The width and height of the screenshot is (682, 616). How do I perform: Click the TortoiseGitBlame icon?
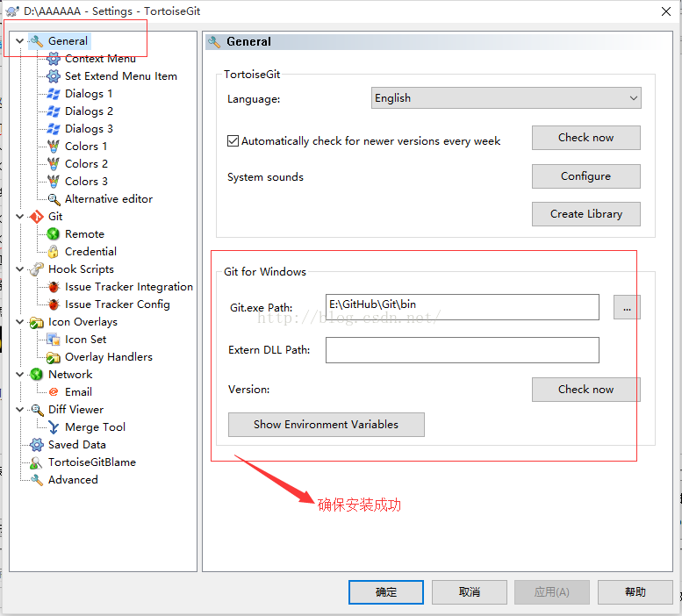pyautogui.click(x=37, y=462)
